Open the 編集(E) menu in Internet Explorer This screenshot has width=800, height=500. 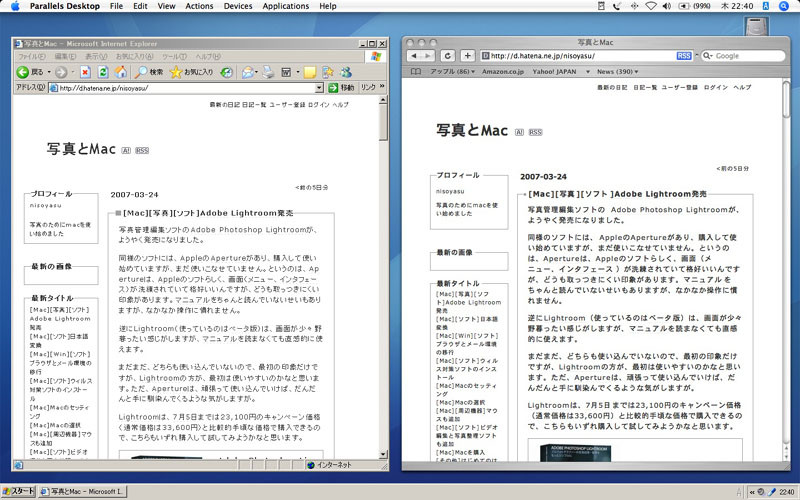(65, 57)
